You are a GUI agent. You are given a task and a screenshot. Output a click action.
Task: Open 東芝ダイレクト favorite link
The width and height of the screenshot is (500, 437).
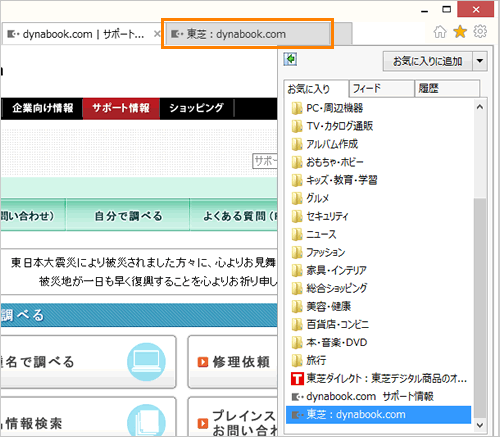click(x=379, y=378)
